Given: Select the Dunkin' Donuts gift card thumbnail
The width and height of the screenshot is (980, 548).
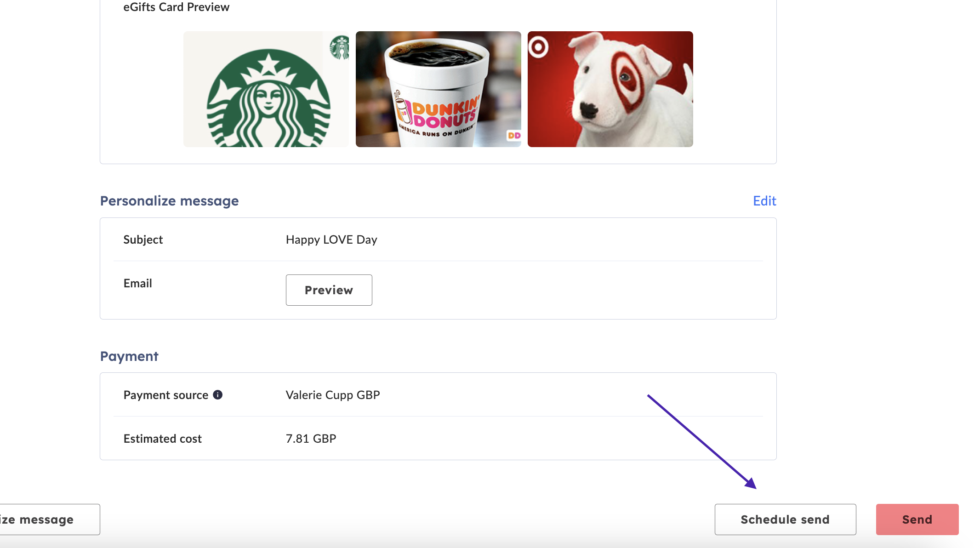Looking at the screenshot, I should click(439, 89).
